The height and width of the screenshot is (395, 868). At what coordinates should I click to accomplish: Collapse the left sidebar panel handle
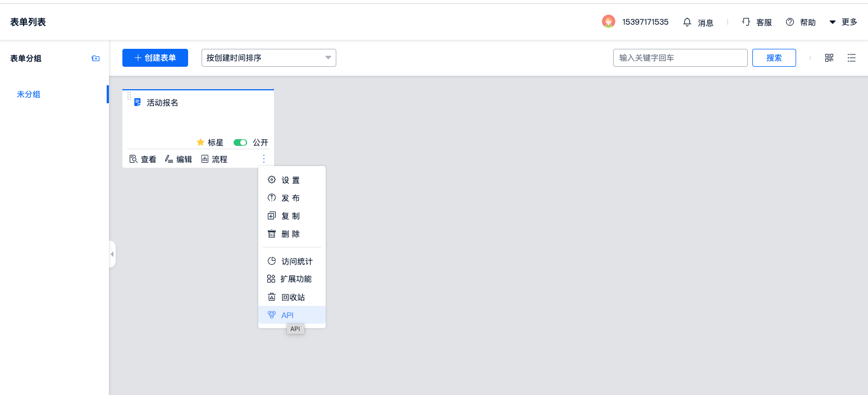point(112,254)
